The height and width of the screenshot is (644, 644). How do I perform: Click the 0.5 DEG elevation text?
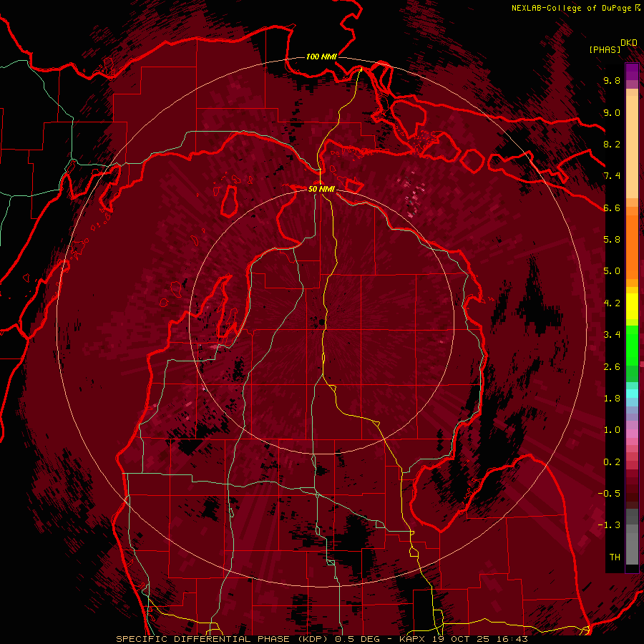point(357,639)
